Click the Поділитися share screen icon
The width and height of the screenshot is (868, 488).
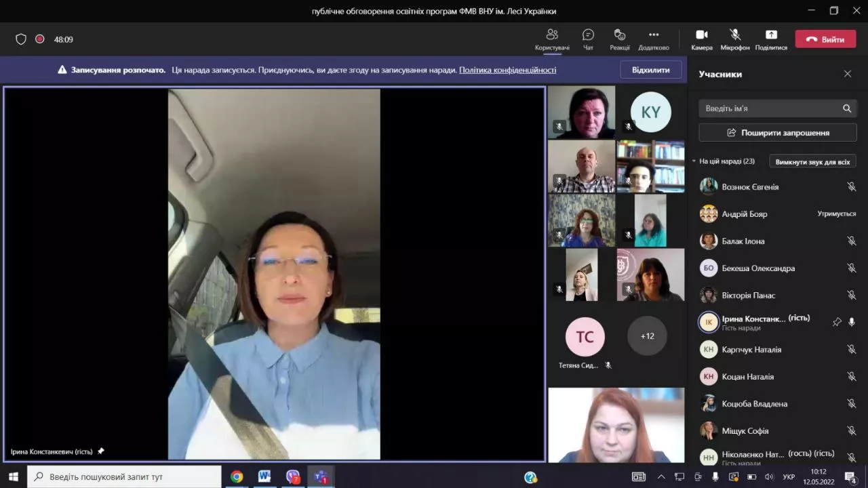(x=771, y=35)
